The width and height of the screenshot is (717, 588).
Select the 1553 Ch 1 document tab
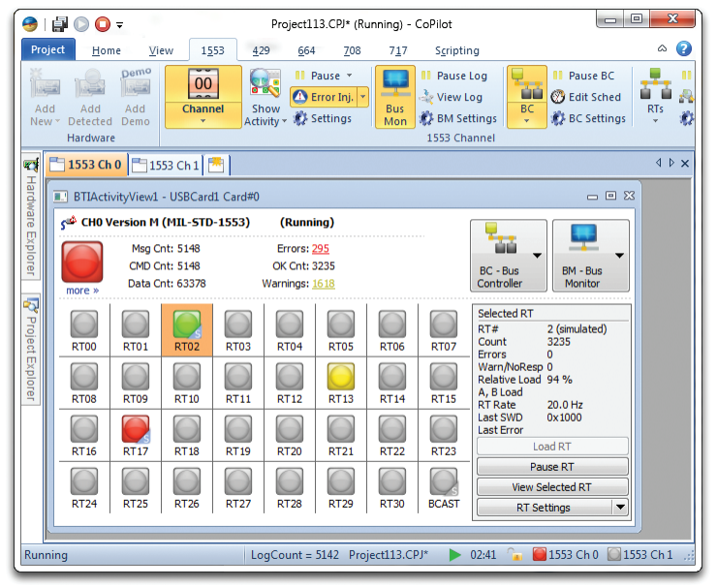[x=166, y=165]
